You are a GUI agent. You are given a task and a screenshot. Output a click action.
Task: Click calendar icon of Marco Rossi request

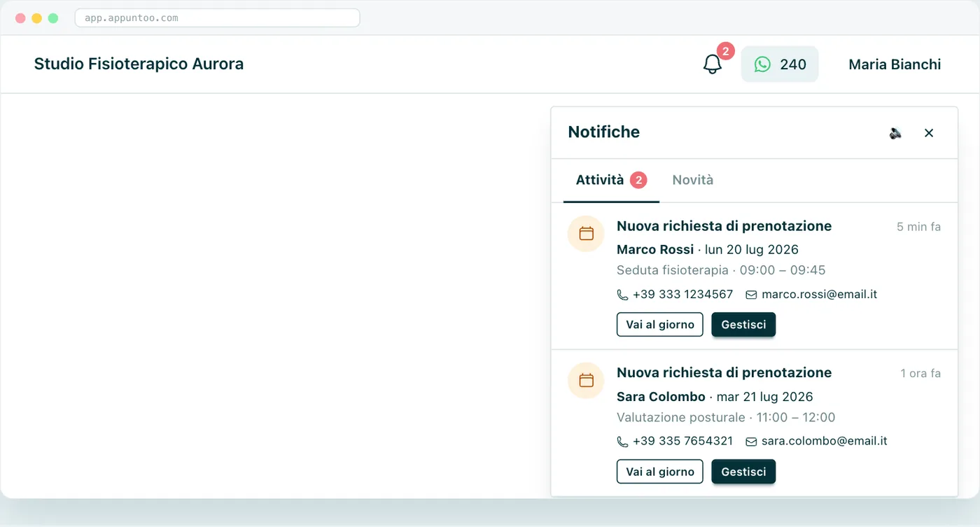(x=586, y=234)
